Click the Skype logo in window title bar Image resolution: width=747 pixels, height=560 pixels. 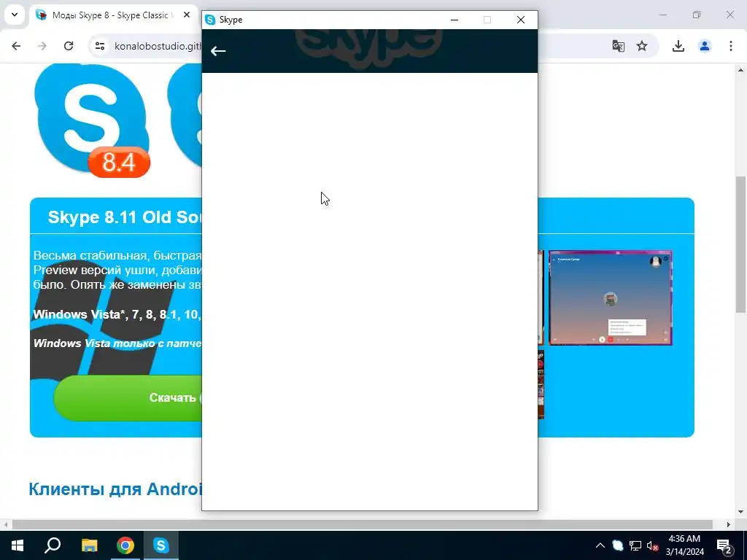(210, 20)
